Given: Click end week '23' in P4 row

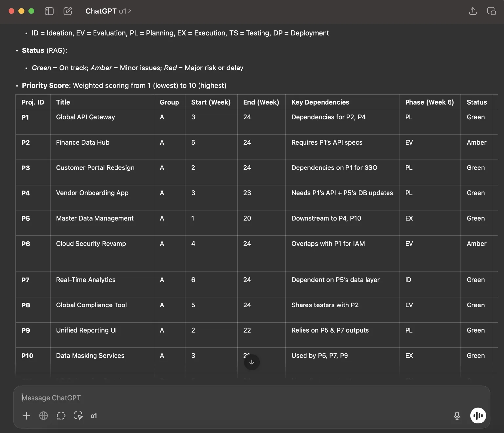Looking at the screenshot, I should click(247, 193).
